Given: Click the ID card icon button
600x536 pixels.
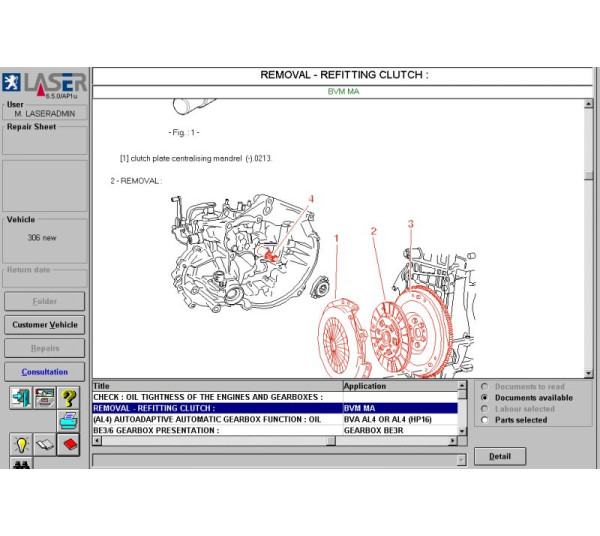Looking at the screenshot, I should click(44, 397).
